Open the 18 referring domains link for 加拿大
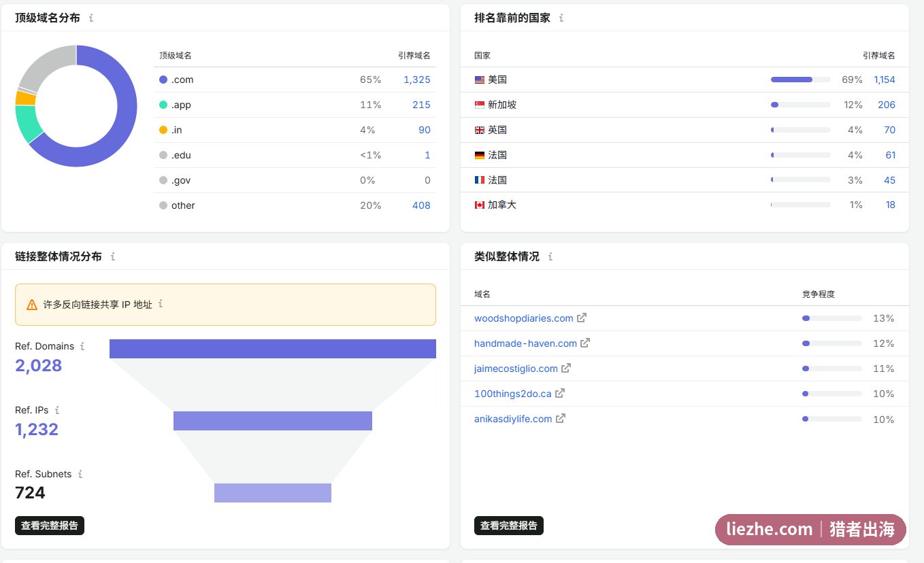Image resolution: width=924 pixels, height=563 pixels. [x=890, y=205]
